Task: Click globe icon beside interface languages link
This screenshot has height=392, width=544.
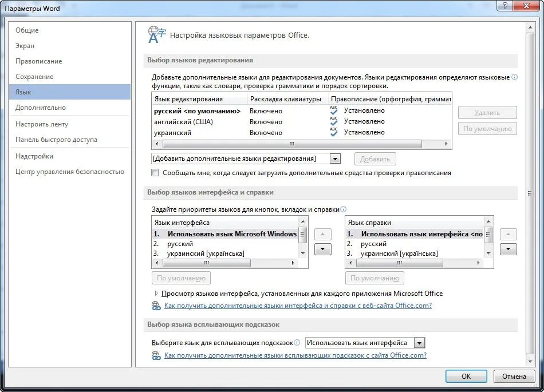Action: coord(156,306)
